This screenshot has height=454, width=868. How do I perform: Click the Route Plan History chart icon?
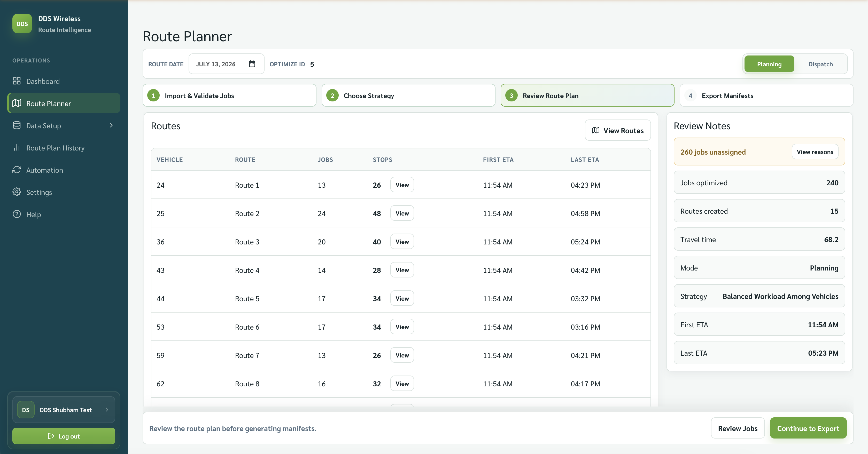pyautogui.click(x=17, y=148)
